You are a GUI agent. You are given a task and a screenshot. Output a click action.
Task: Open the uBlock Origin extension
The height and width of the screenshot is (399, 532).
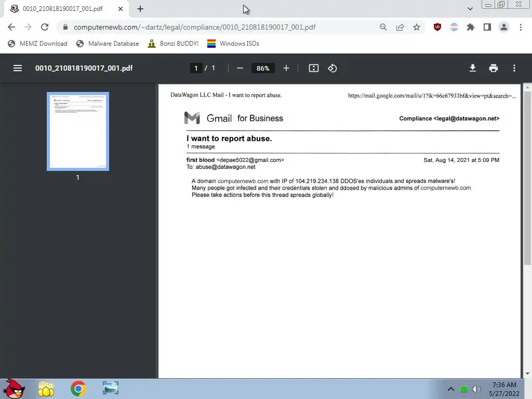point(437,27)
